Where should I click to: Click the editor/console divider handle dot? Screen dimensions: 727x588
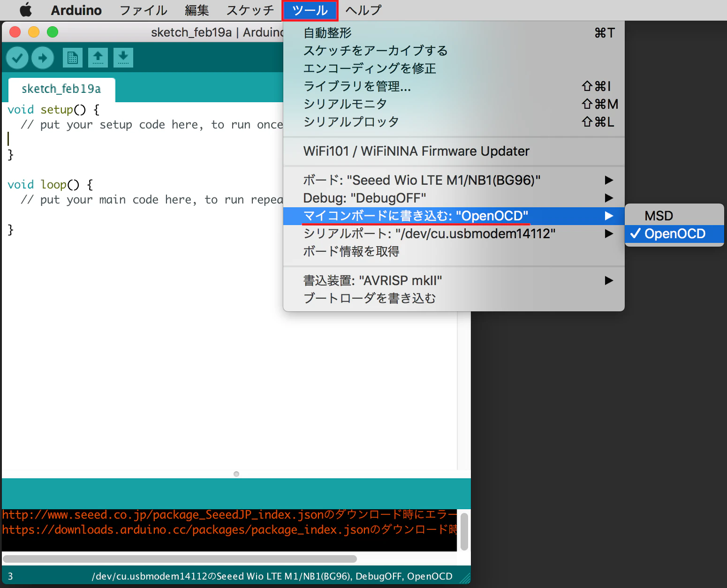(236, 474)
